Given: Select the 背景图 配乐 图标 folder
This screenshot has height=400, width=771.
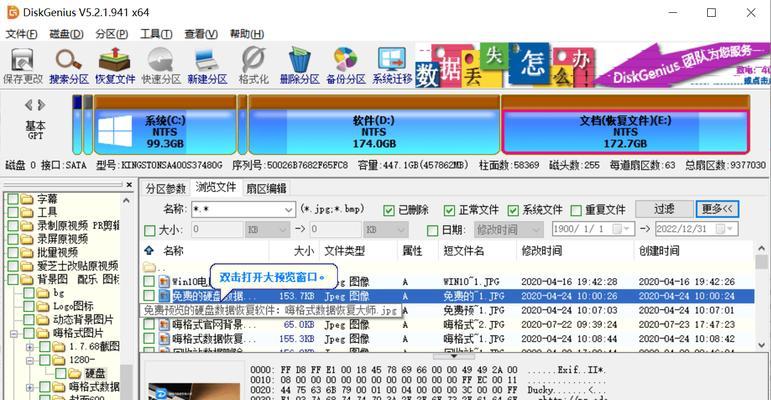Looking at the screenshot, I should (78, 279).
